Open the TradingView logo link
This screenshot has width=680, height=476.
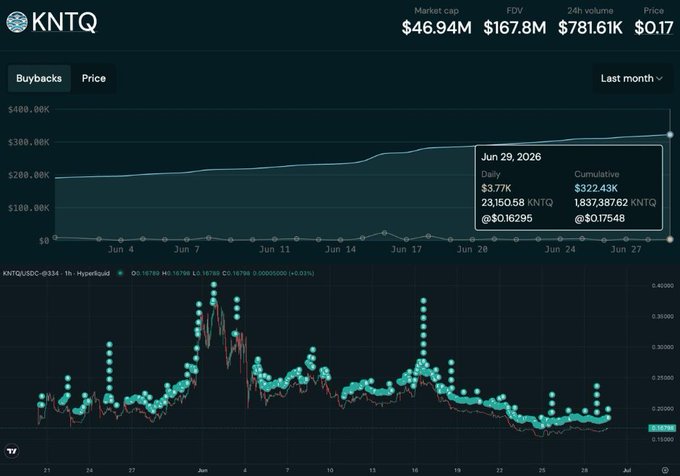click(12, 451)
